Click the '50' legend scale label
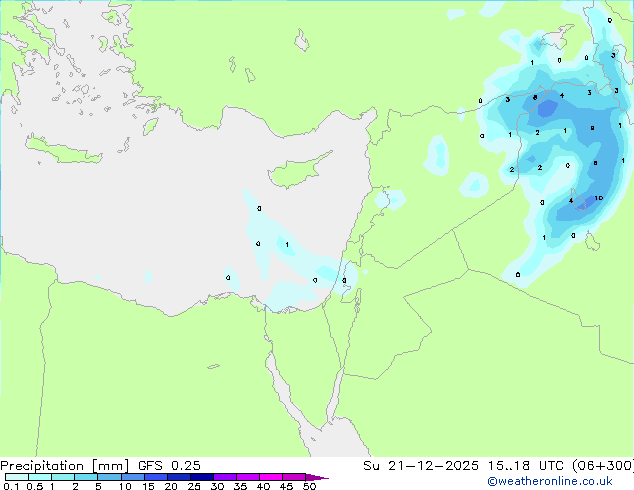 [309, 486]
